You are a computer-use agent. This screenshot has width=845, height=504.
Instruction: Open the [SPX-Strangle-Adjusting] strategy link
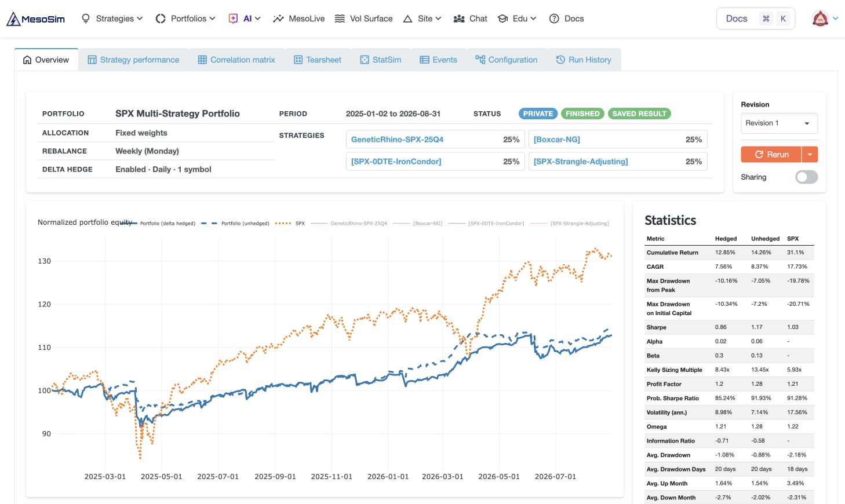click(580, 162)
